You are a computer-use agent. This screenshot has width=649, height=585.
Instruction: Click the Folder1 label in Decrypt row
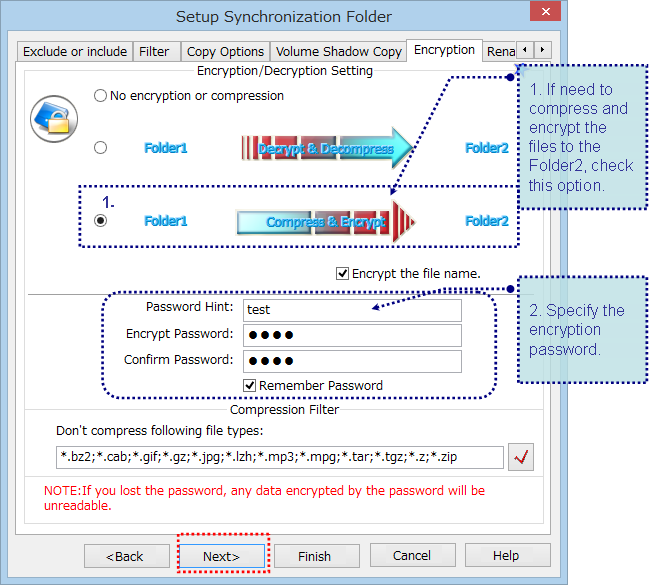pos(166,148)
